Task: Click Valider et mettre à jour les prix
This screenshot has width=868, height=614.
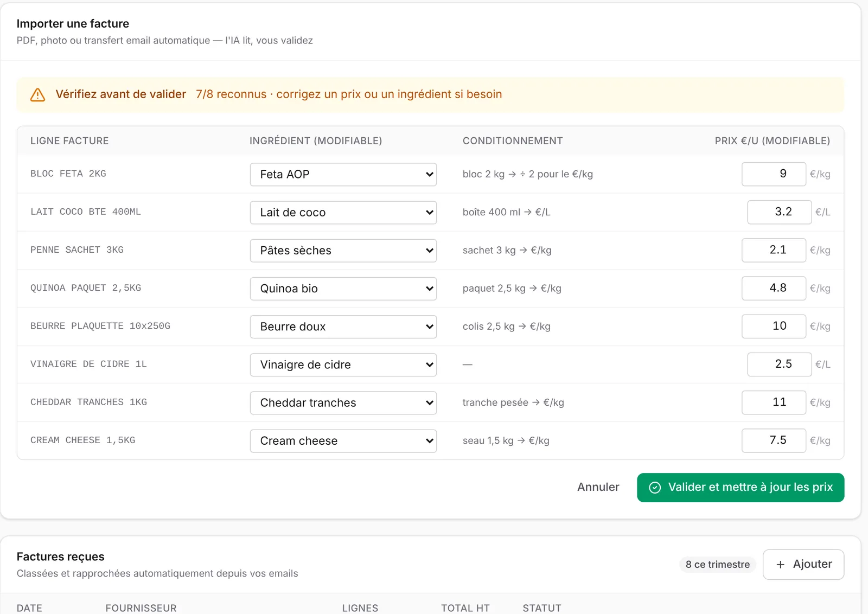Action: (x=741, y=488)
